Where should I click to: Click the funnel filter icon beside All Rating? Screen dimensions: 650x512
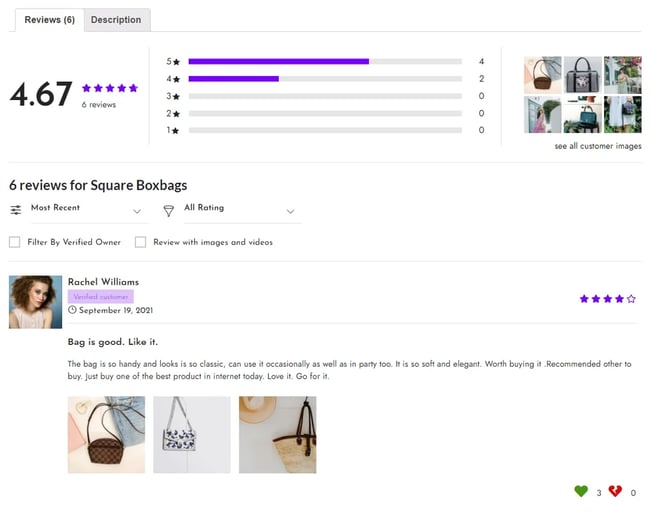pyautogui.click(x=168, y=210)
